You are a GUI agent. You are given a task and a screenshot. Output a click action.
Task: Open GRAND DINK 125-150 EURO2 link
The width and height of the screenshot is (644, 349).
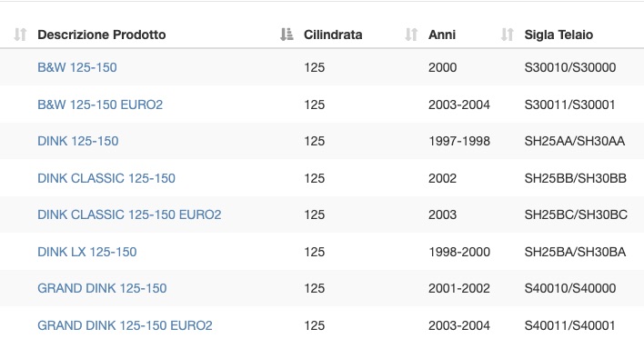(x=125, y=325)
